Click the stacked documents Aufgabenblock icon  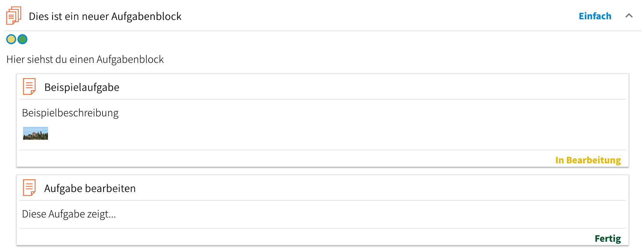[x=14, y=16]
